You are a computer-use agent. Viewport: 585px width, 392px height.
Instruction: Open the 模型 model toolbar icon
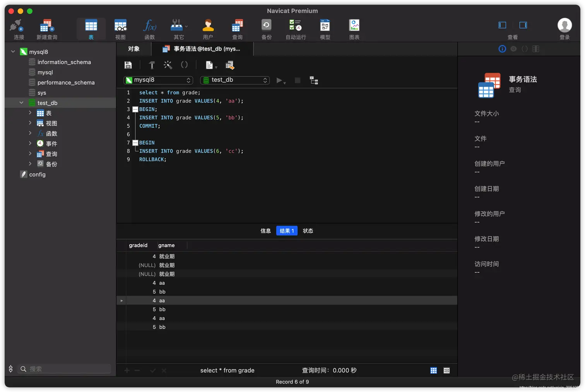pyautogui.click(x=325, y=29)
